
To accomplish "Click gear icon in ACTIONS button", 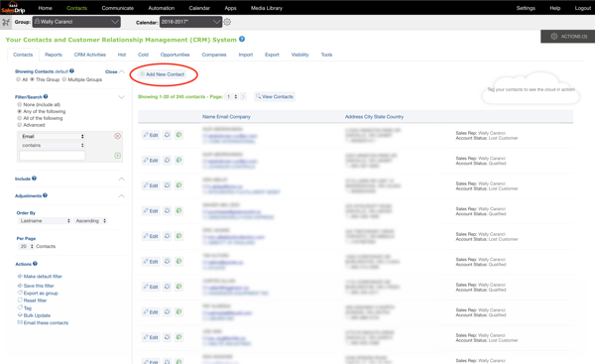I will [554, 37].
